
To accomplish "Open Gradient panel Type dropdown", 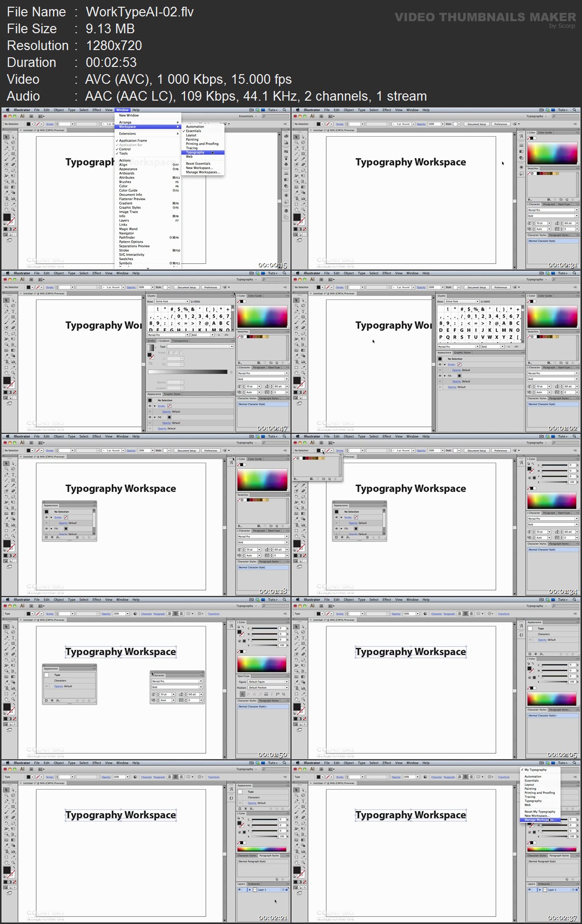I will (x=200, y=347).
